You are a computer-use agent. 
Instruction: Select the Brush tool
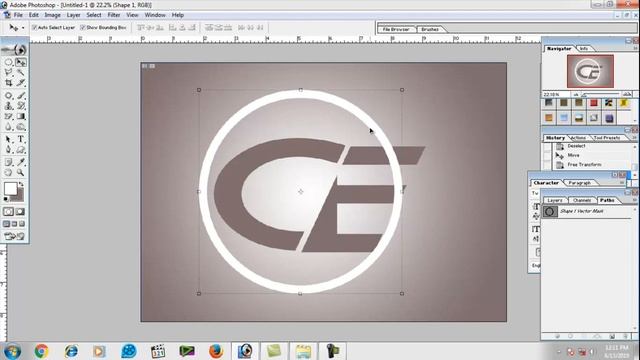[20, 96]
